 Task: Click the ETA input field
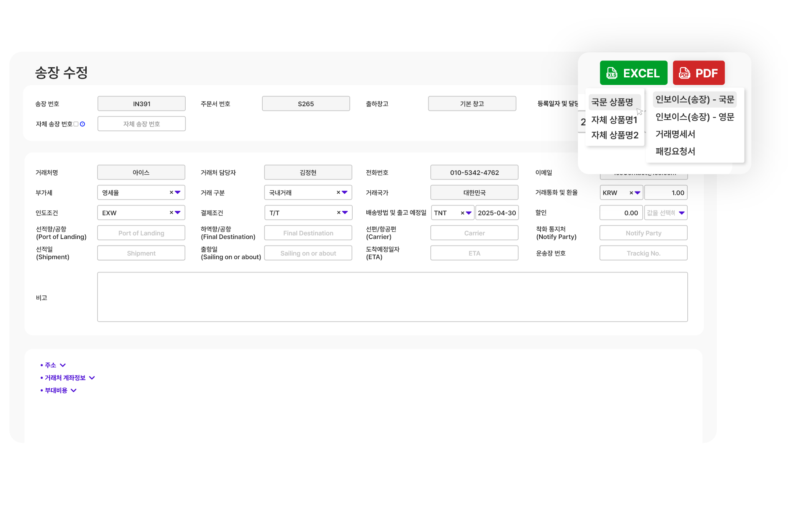[474, 253]
